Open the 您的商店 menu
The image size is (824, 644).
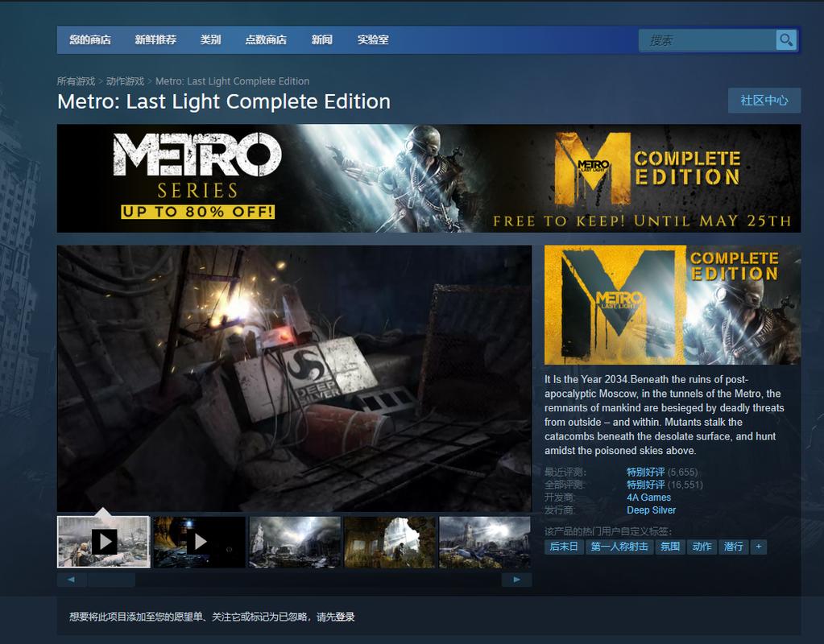click(x=90, y=39)
